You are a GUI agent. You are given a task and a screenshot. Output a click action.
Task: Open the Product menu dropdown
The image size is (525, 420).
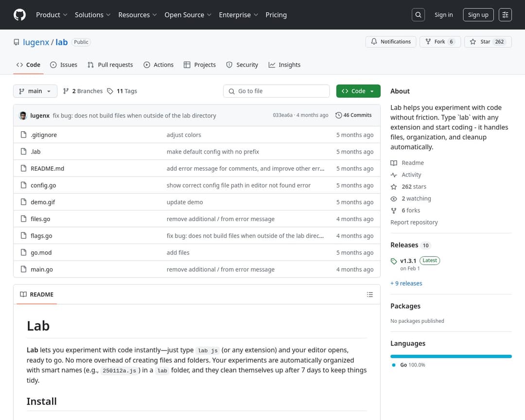coord(52,15)
